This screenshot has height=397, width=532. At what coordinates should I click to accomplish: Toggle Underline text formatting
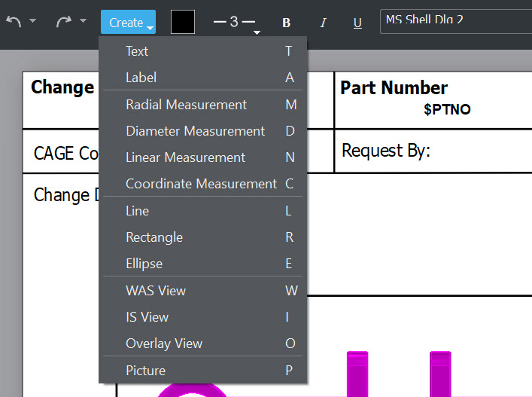coord(357,23)
